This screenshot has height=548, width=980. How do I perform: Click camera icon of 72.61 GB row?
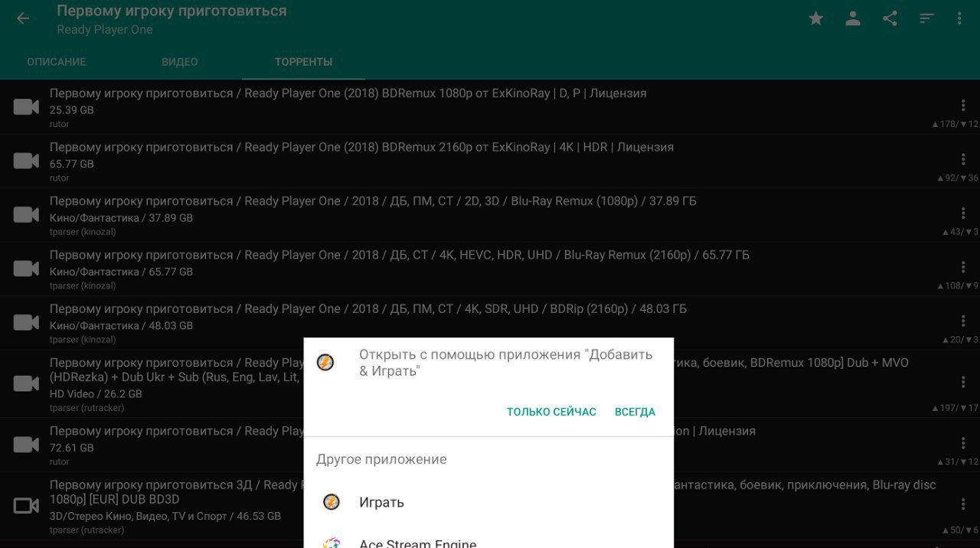26,445
